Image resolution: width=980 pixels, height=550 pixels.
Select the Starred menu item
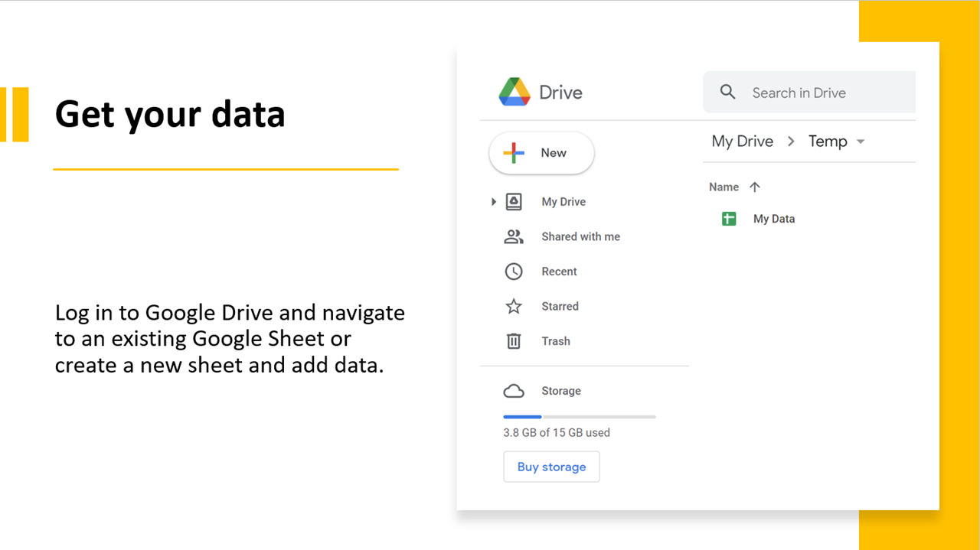click(x=560, y=307)
